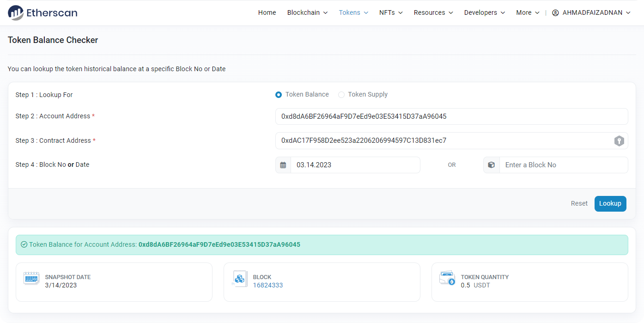Screen dimensions: 644x323
Task: Select the Token Balance radio button
Action: [x=279, y=95]
